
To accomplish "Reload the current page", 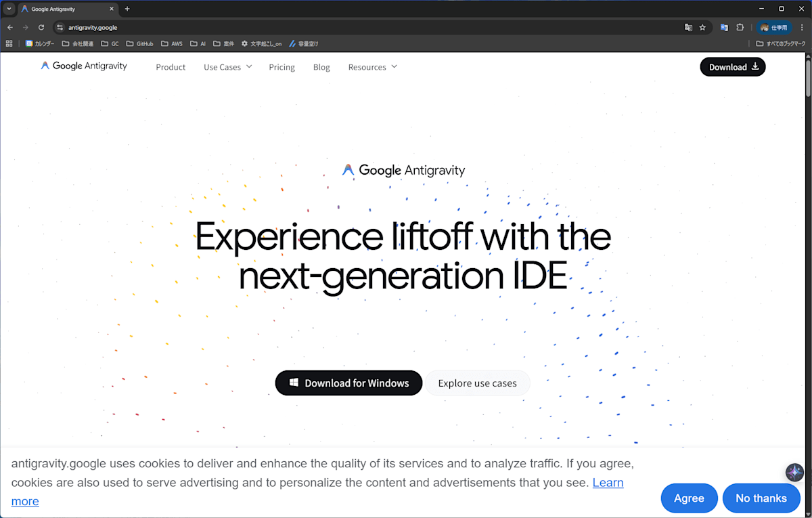I will [x=41, y=27].
